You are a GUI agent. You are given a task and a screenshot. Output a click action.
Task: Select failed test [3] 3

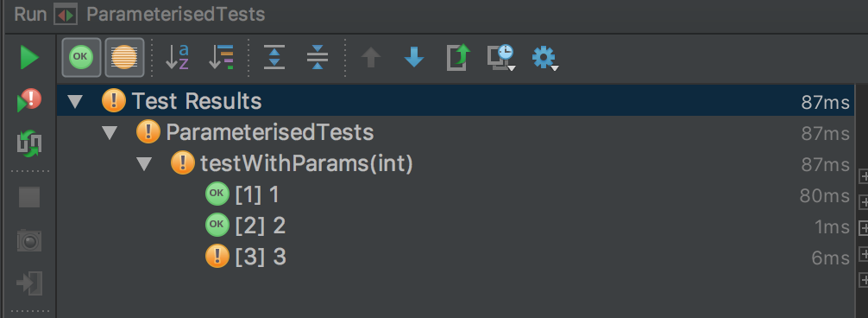pyautogui.click(x=455, y=257)
